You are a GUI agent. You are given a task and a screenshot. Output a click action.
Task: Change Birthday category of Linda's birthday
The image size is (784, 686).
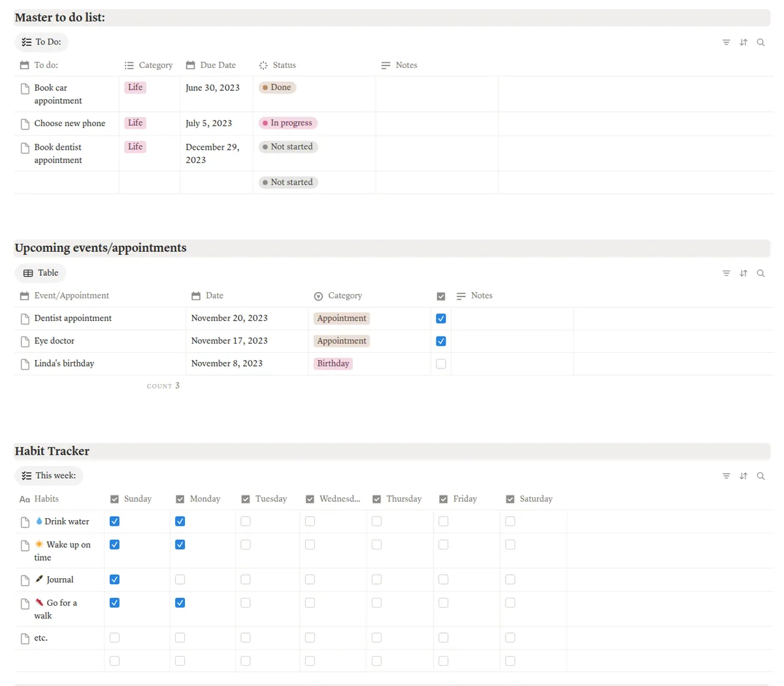[333, 364]
